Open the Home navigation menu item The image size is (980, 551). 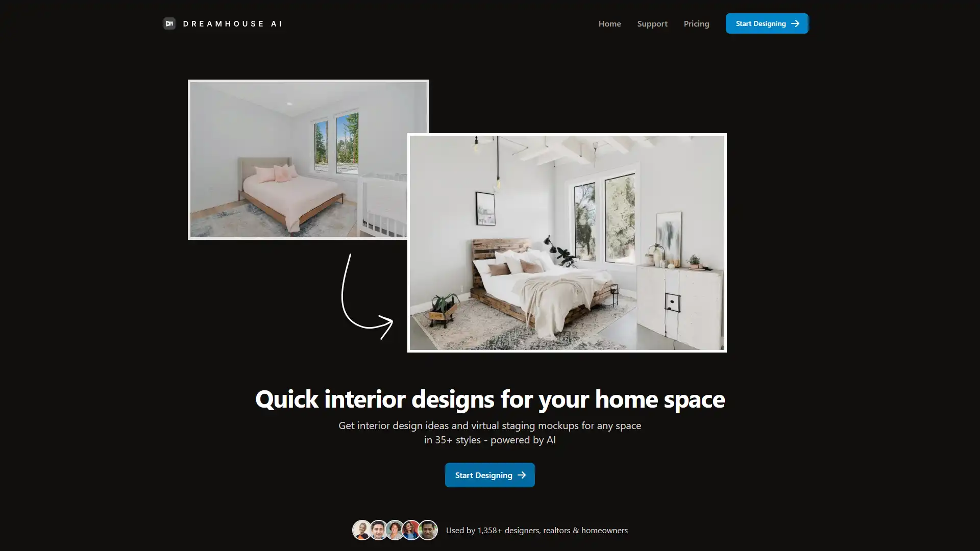[609, 23]
